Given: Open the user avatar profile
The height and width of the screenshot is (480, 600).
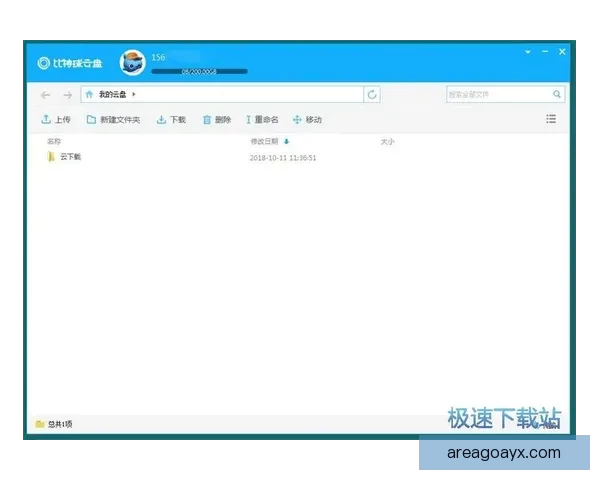Looking at the screenshot, I should point(132,62).
